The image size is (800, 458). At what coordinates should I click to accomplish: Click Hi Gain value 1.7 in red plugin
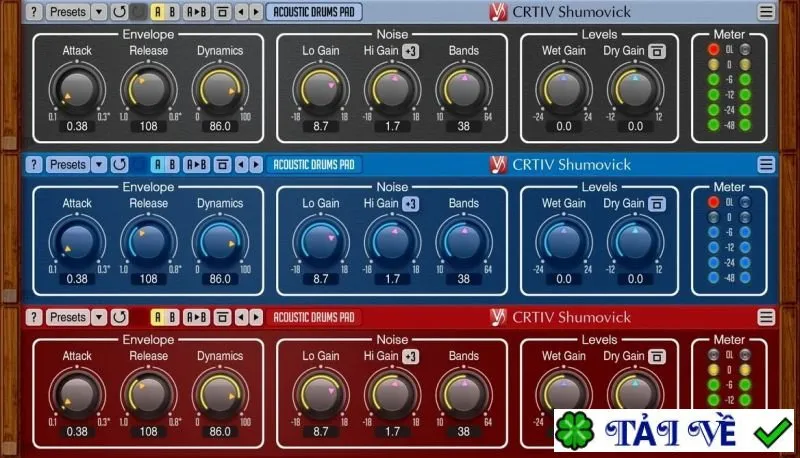coord(392,431)
